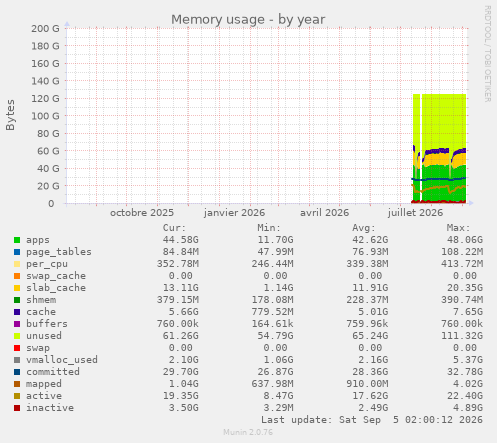This screenshot has width=497, height=443.
Task: Click the 'Memory usage - by year' title
Action: tap(248, 20)
